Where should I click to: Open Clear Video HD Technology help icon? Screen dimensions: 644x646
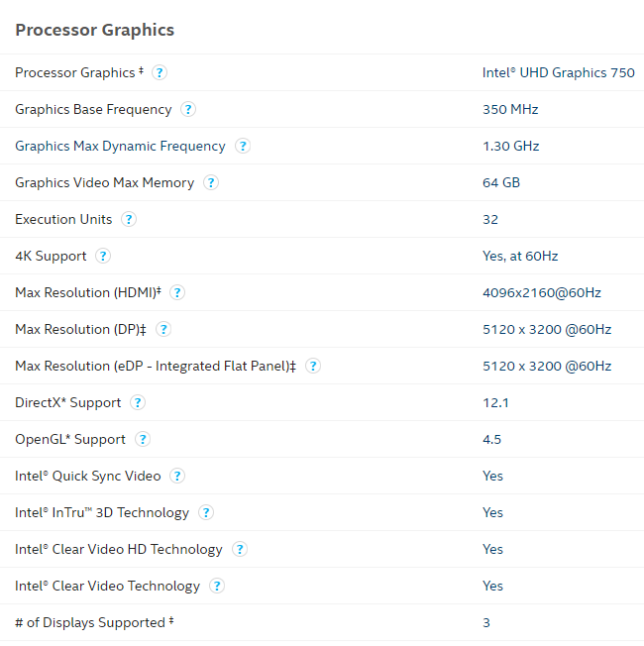pos(240,549)
